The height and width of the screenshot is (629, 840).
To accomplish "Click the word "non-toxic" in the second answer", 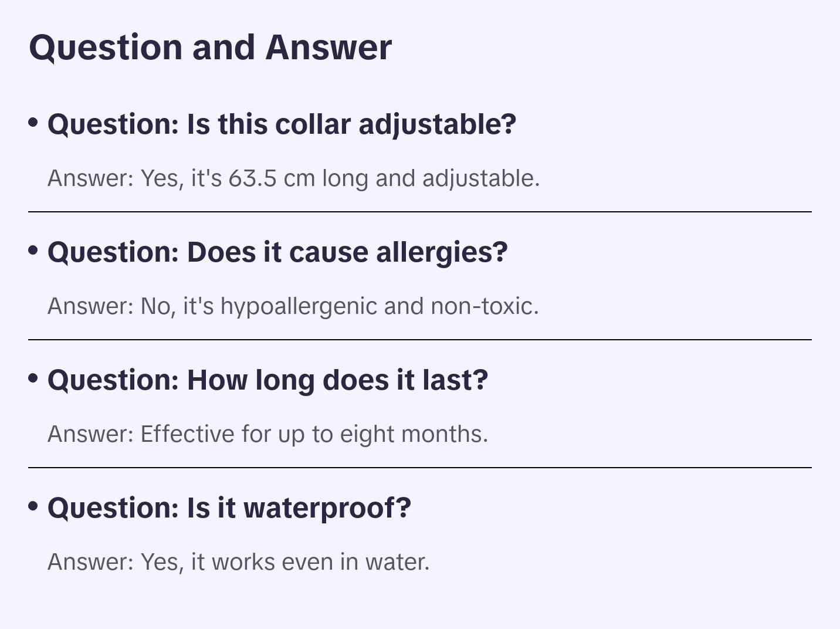I will [x=484, y=306].
